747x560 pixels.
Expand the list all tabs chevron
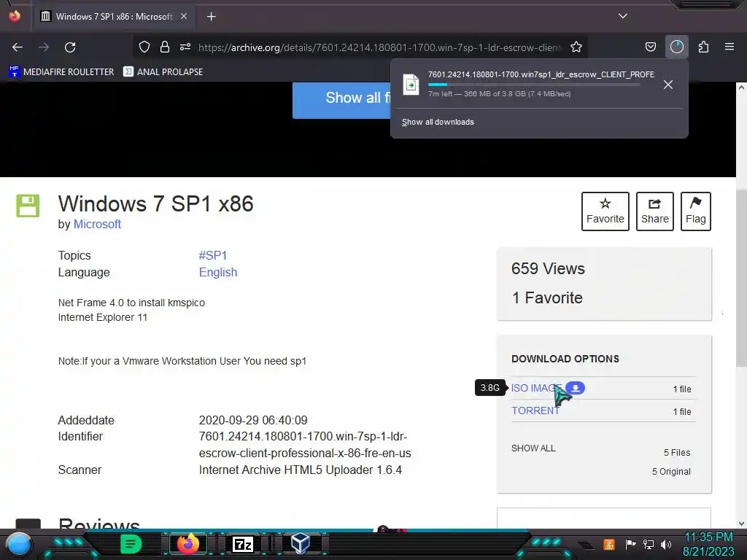[x=623, y=16]
